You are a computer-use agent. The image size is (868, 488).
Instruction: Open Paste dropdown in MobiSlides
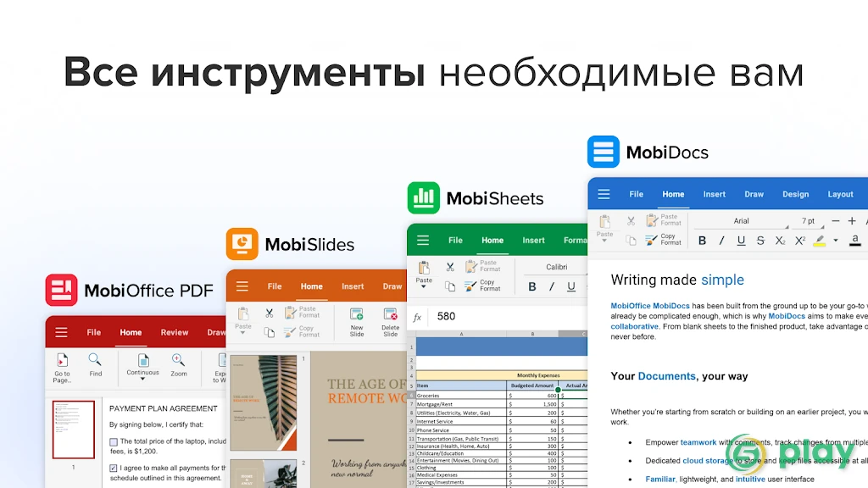click(242, 322)
